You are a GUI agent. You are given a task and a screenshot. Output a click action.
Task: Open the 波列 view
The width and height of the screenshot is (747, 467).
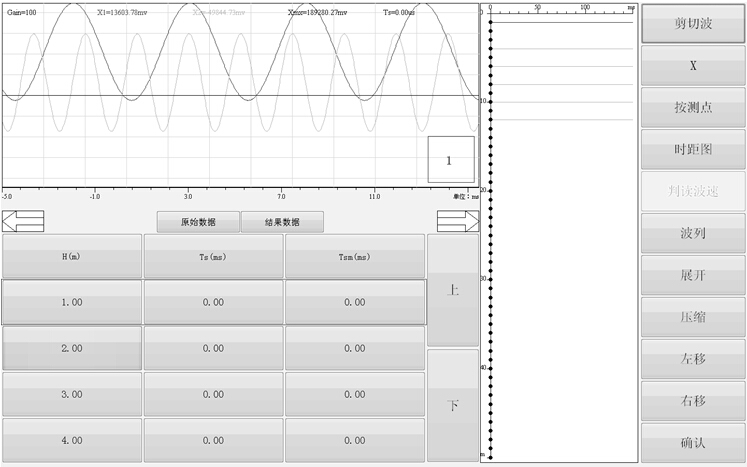(x=692, y=233)
